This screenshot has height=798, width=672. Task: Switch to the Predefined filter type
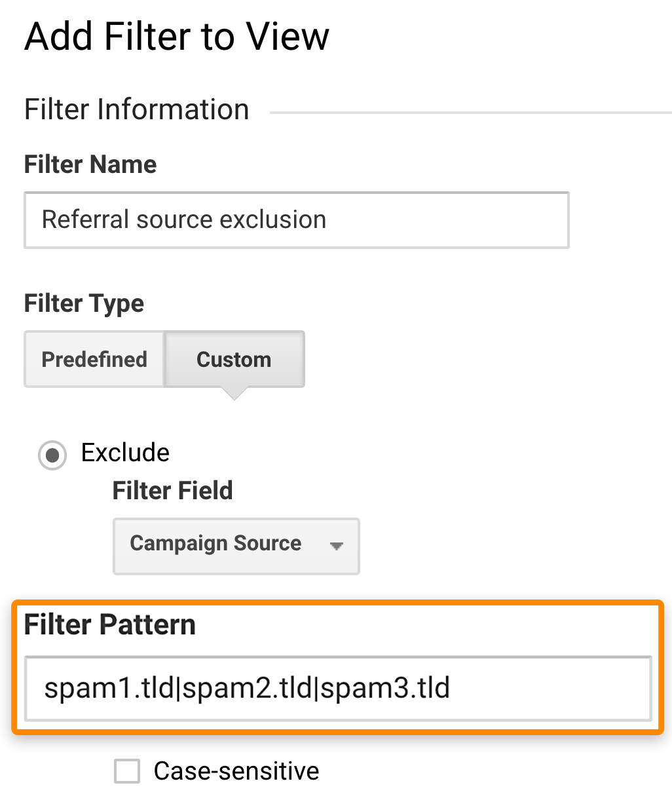94,359
